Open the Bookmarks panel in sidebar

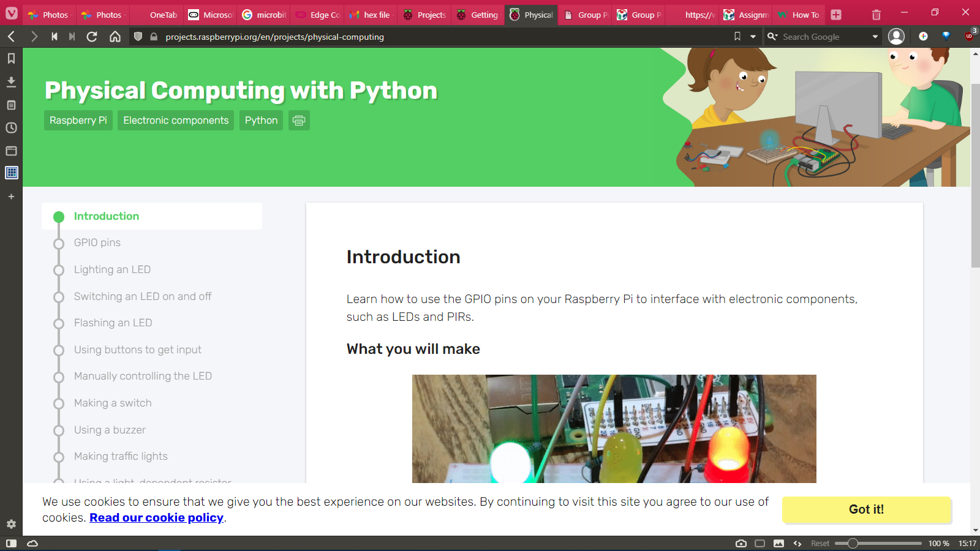[11, 59]
